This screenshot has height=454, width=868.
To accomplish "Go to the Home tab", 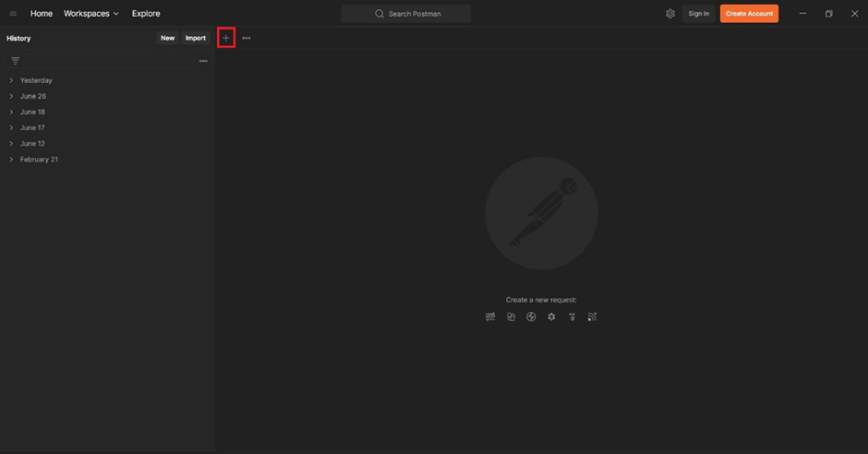I will pyautogui.click(x=42, y=14).
